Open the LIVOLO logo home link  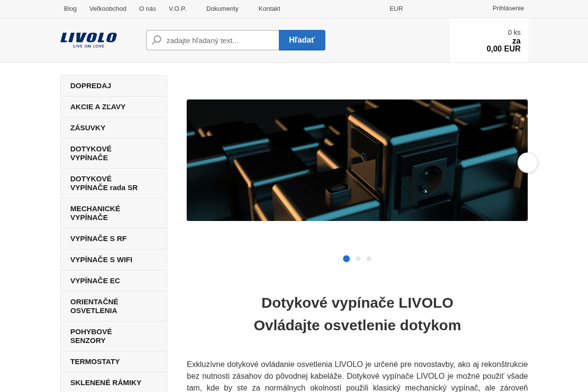tap(89, 40)
